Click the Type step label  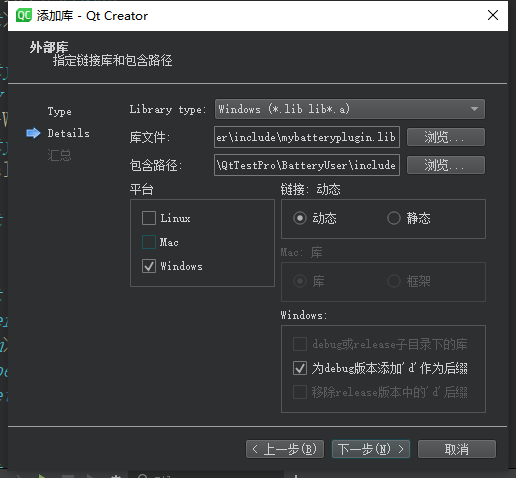(x=59, y=112)
